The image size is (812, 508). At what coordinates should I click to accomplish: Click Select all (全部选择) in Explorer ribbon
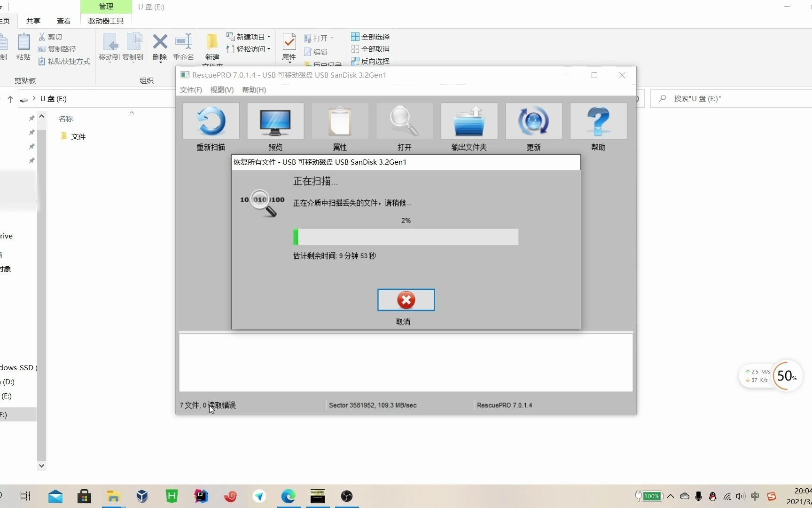pos(370,37)
